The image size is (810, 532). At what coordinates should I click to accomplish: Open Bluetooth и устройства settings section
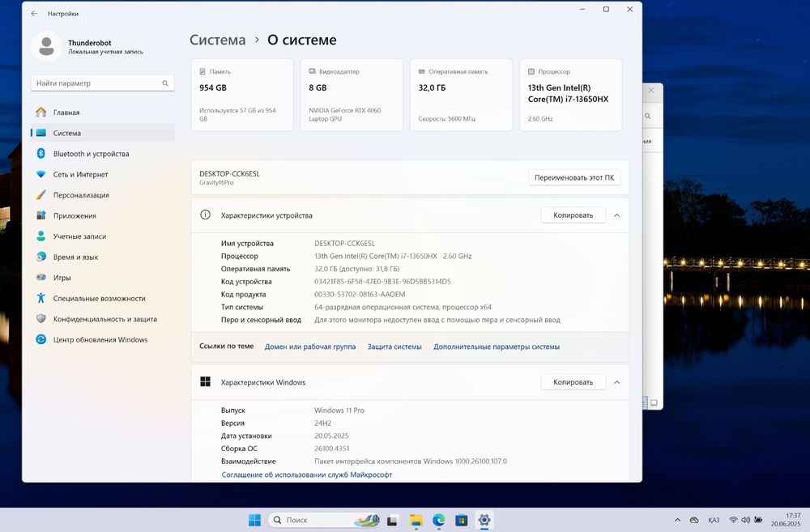click(91, 154)
